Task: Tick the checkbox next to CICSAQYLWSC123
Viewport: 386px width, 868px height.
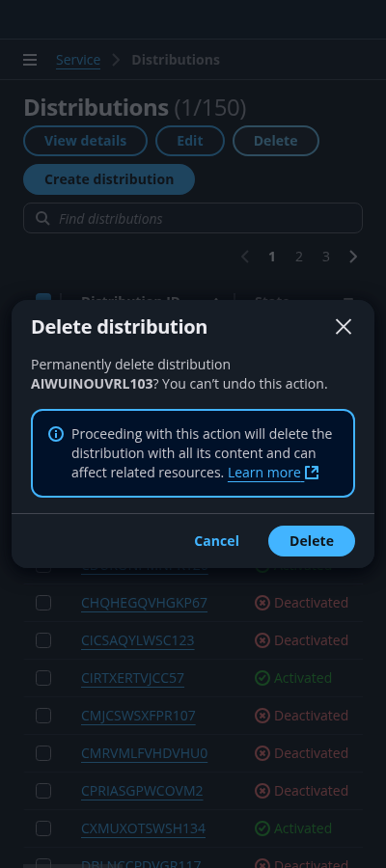Action: tap(43, 640)
